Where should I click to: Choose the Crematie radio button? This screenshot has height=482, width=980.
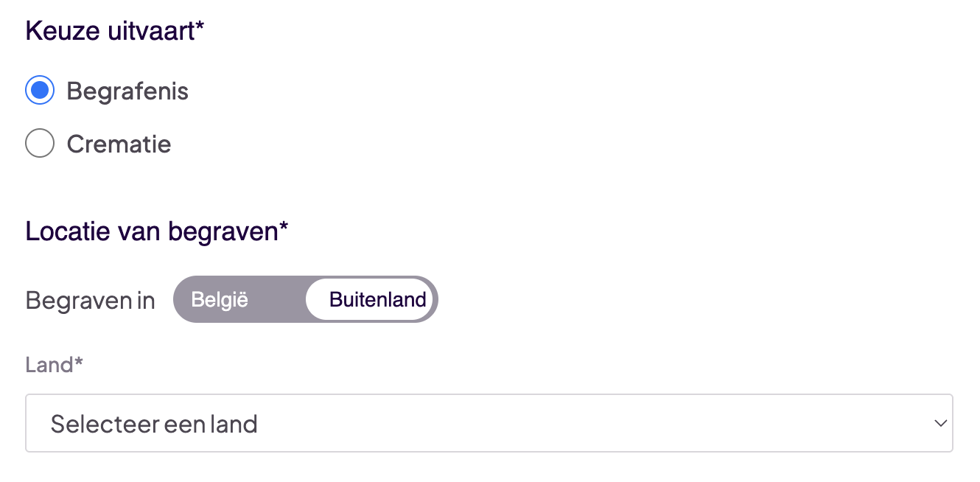pyautogui.click(x=40, y=144)
